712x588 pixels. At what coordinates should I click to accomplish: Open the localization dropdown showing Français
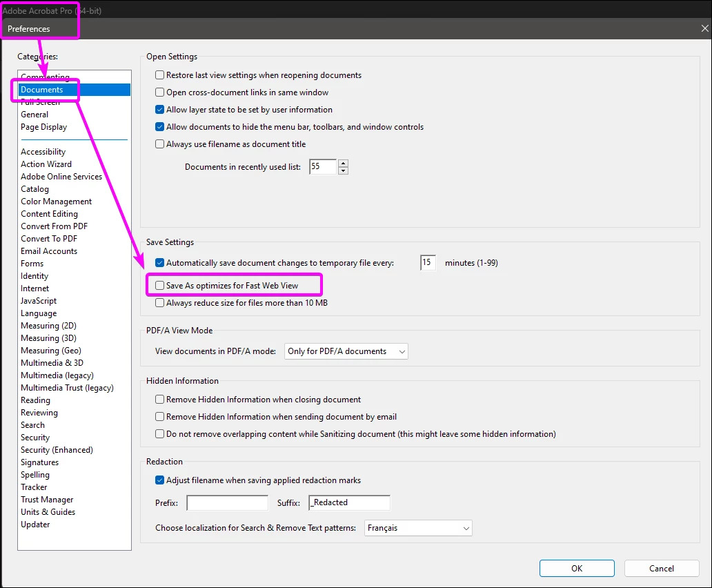coord(418,527)
